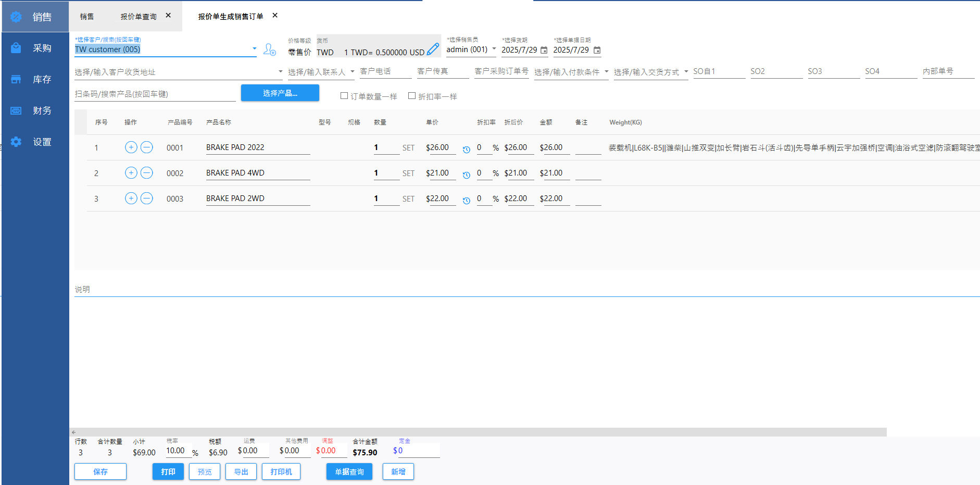Screen dimensions: 980x485
Task: Click minus icon on BRAKE PAD 4WD row
Action: coord(147,173)
